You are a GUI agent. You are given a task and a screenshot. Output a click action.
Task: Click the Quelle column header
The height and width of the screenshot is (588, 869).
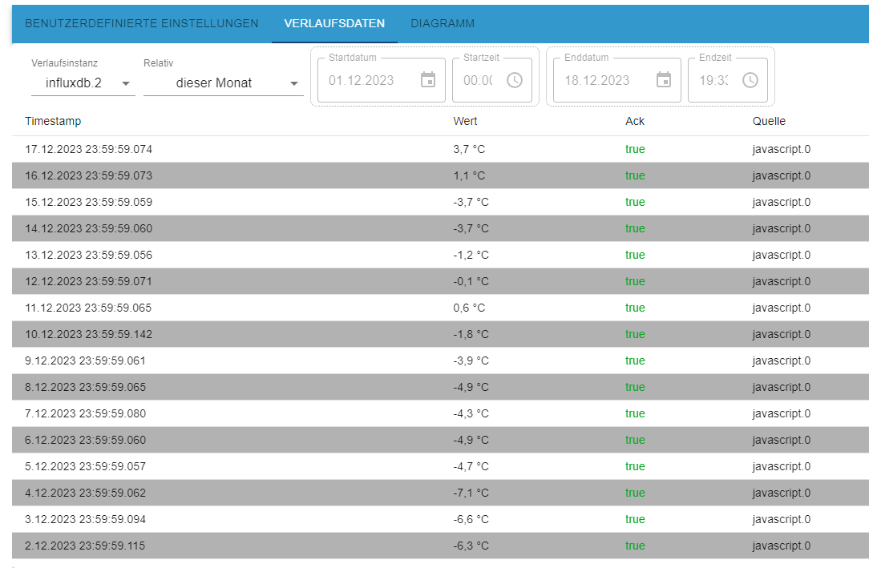pyautogui.click(x=769, y=121)
